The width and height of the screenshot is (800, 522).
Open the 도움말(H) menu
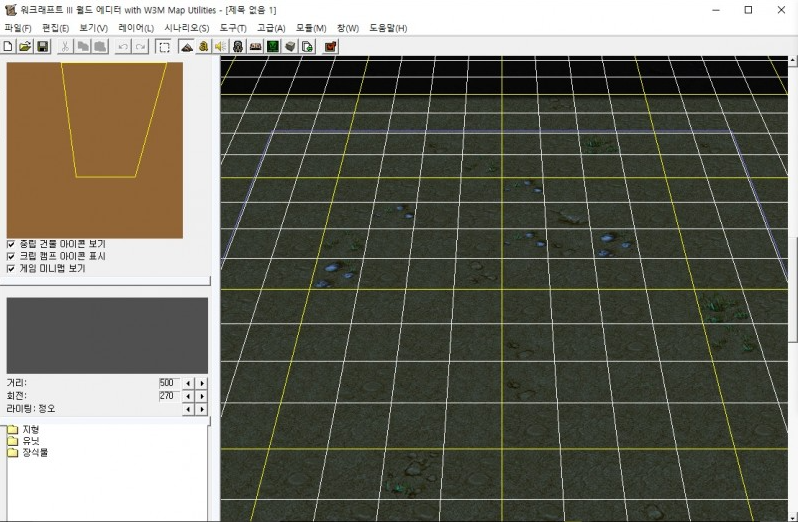point(388,28)
